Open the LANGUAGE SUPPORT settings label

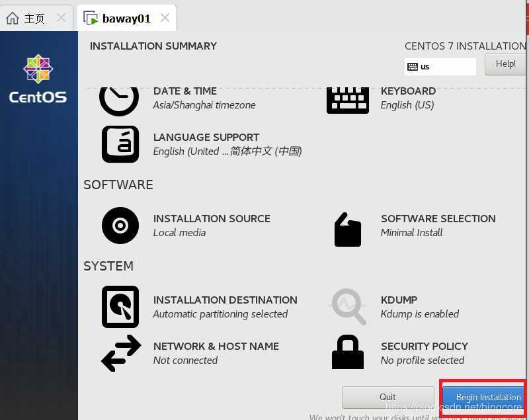(x=206, y=138)
